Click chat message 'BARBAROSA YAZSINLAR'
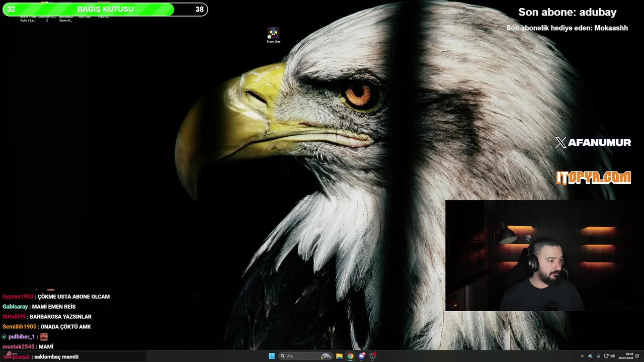The image size is (644, 362). click(60, 317)
